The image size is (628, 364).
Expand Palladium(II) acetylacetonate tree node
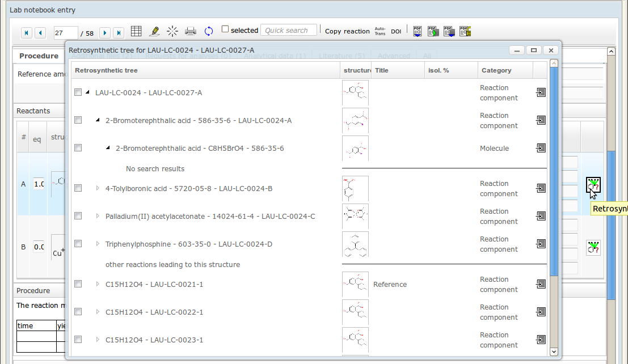[98, 216]
